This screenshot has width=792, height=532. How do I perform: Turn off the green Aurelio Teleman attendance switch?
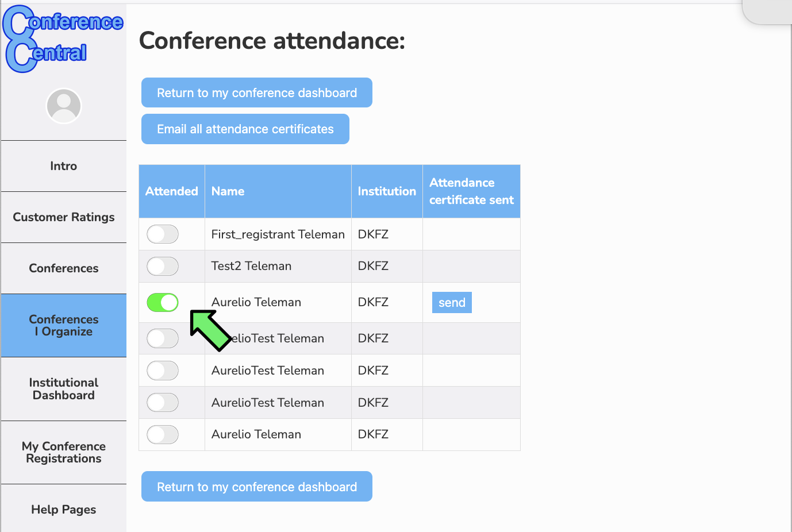[163, 302]
